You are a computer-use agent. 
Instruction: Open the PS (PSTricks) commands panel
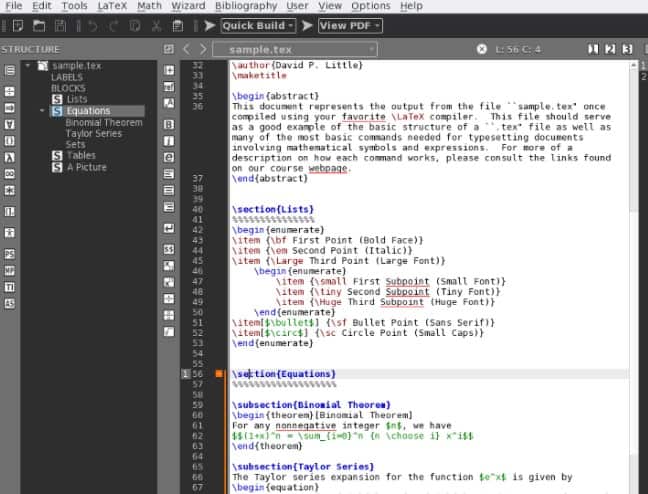[9, 254]
